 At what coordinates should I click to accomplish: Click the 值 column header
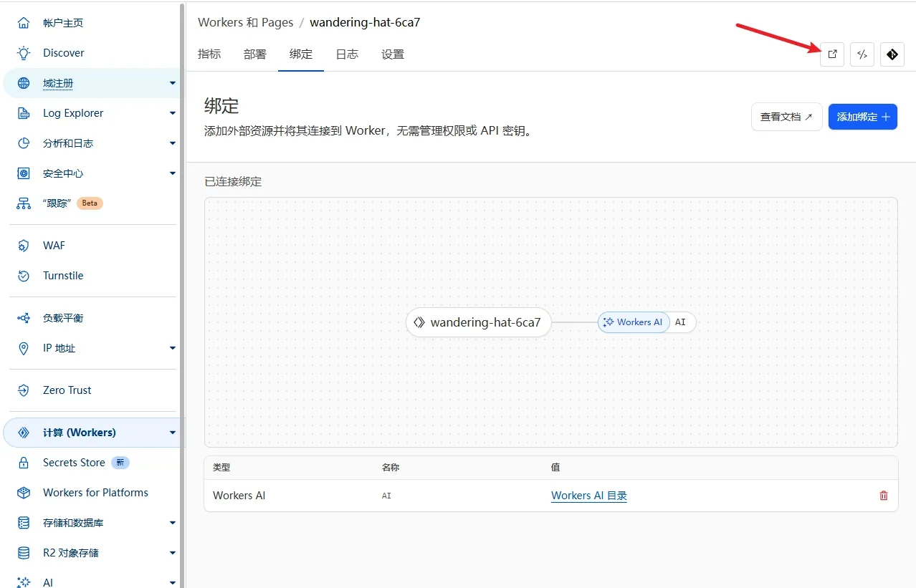555,467
